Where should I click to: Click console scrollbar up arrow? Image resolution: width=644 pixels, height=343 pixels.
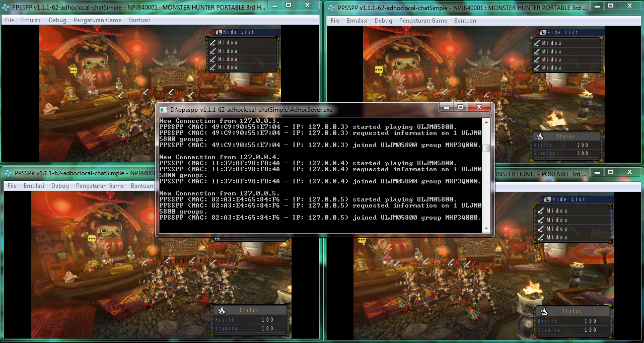click(x=486, y=121)
